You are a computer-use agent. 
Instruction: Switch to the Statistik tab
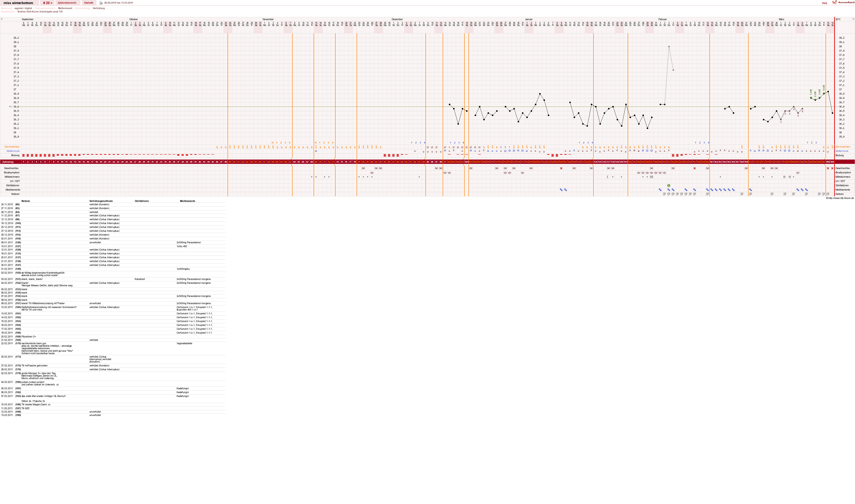point(89,3)
